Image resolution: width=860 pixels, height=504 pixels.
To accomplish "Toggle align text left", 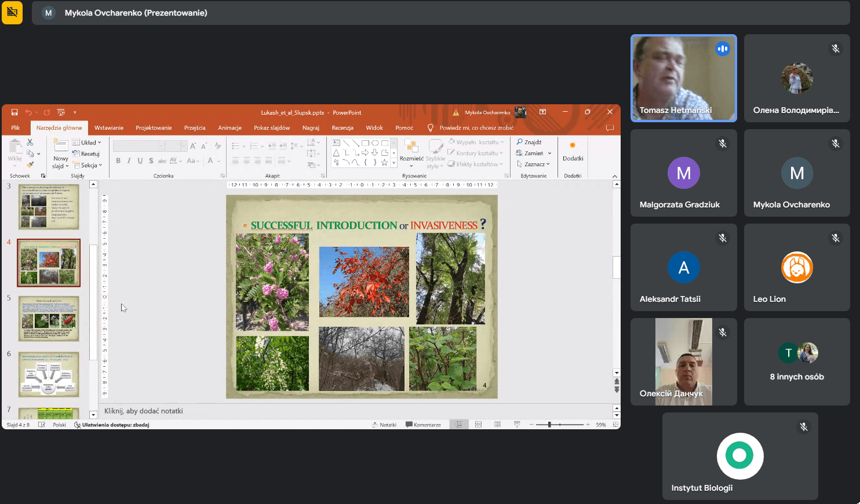I will [235, 161].
